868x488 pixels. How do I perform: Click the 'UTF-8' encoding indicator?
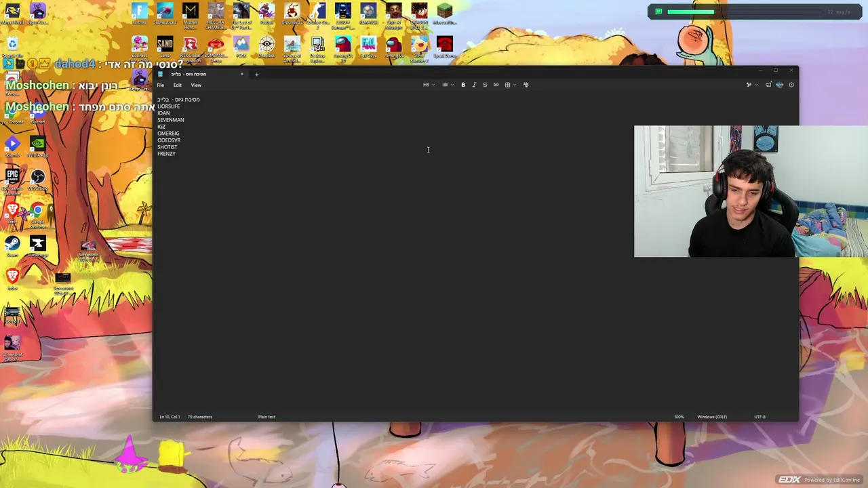(x=759, y=417)
